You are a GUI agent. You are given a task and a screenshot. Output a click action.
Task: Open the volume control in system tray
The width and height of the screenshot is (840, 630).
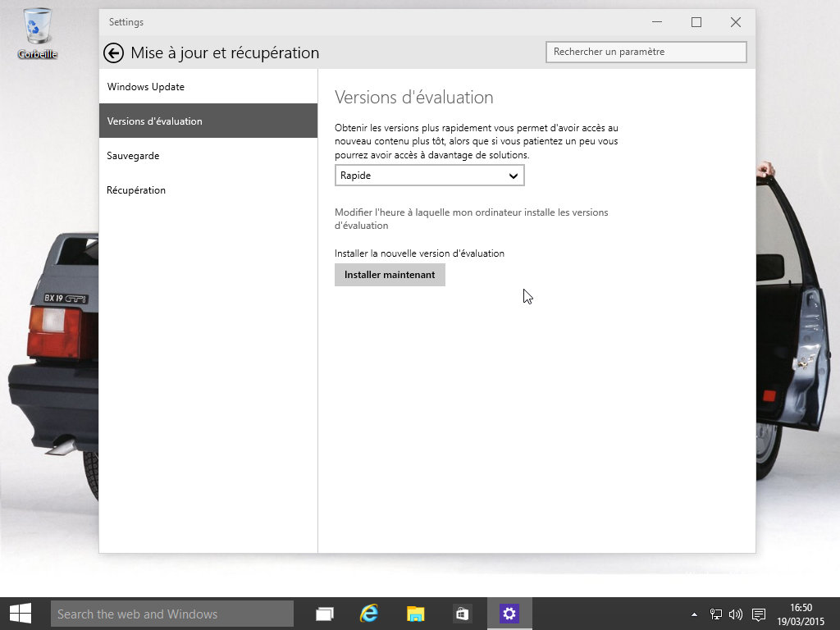[737, 613]
